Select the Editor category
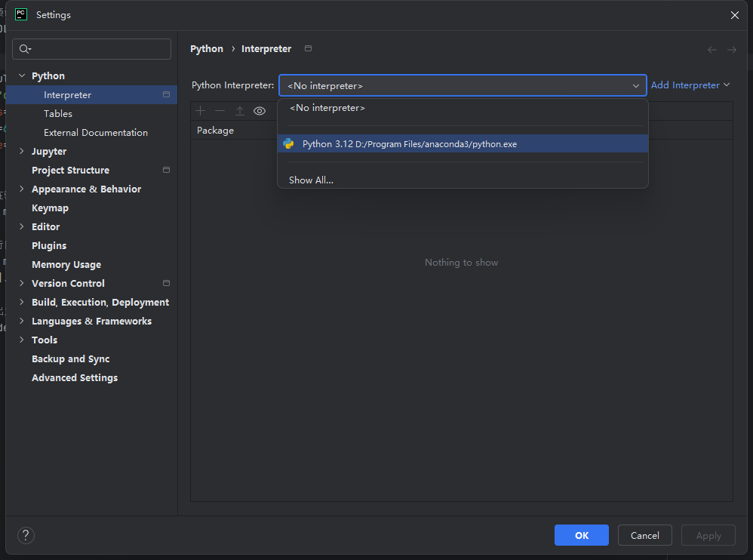Viewport: 753px width, 560px height. pyautogui.click(x=45, y=226)
